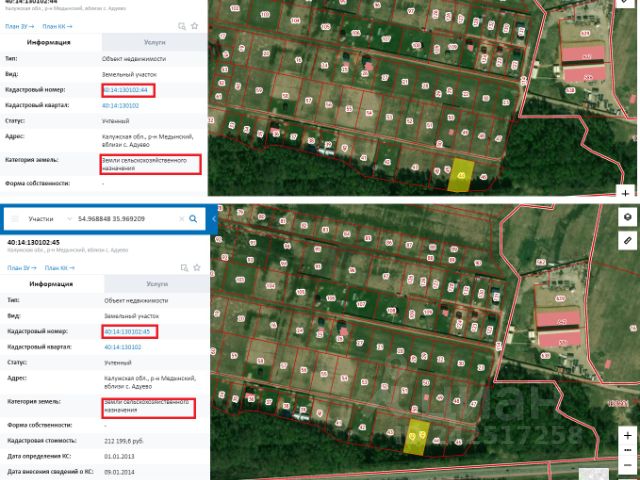Select the ruler measurement tool
The width and height of the screenshot is (640, 480).
pos(627,240)
